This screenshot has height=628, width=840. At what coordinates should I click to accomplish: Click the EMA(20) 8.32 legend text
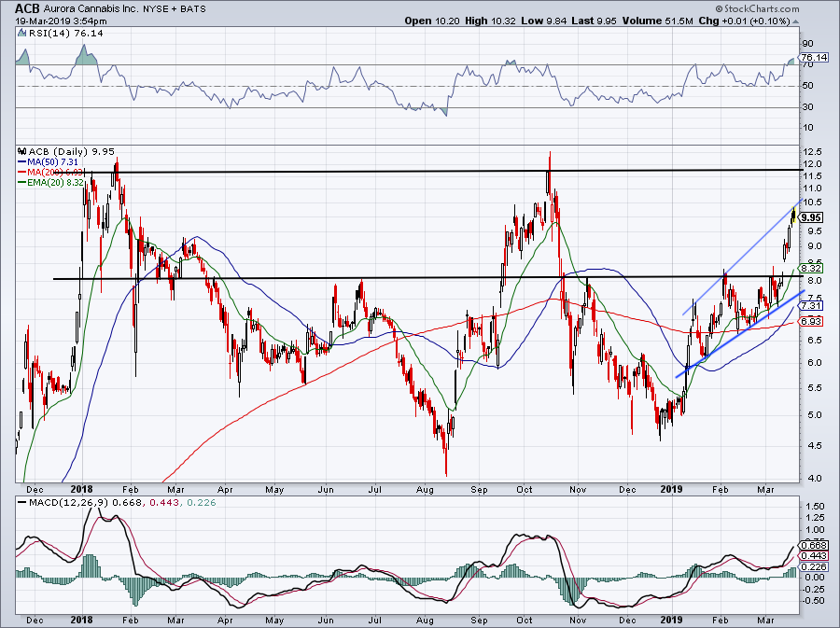(x=55, y=182)
